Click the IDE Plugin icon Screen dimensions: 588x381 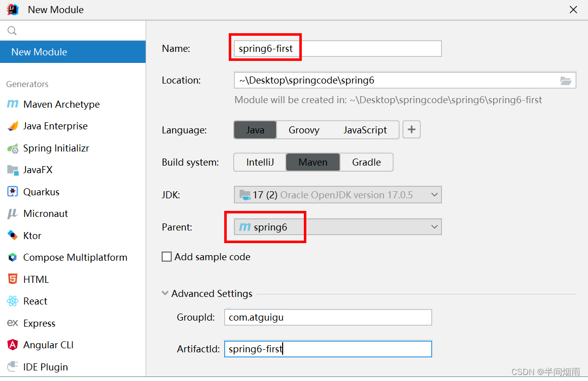click(13, 366)
